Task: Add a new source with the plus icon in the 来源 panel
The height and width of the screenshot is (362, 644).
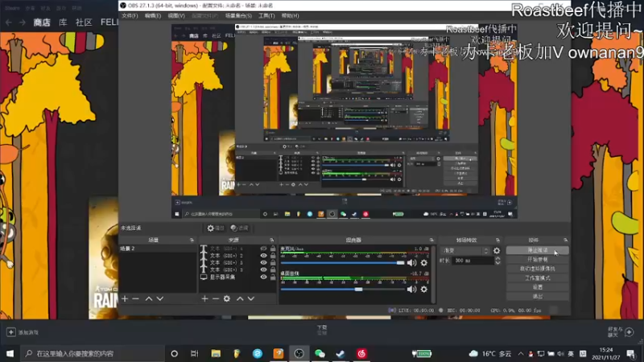Action: tap(204, 298)
